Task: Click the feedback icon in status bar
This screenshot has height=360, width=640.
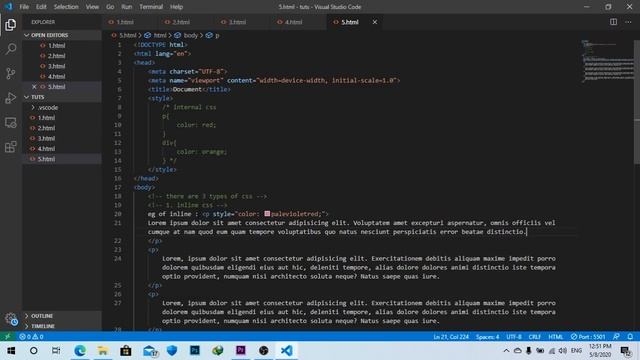Action: [616, 337]
